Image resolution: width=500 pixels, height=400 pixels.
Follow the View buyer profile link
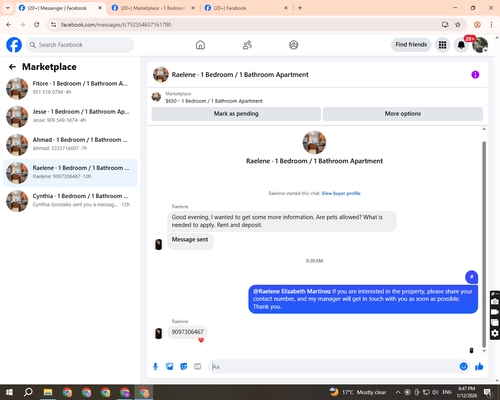pyautogui.click(x=341, y=193)
